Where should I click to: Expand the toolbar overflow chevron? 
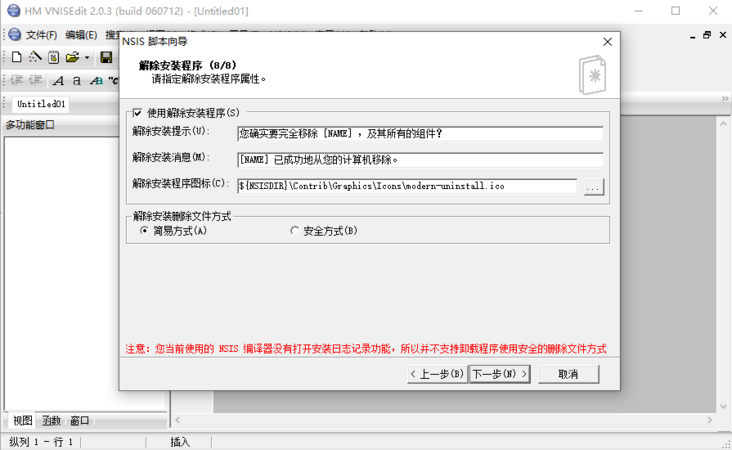click(725, 98)
